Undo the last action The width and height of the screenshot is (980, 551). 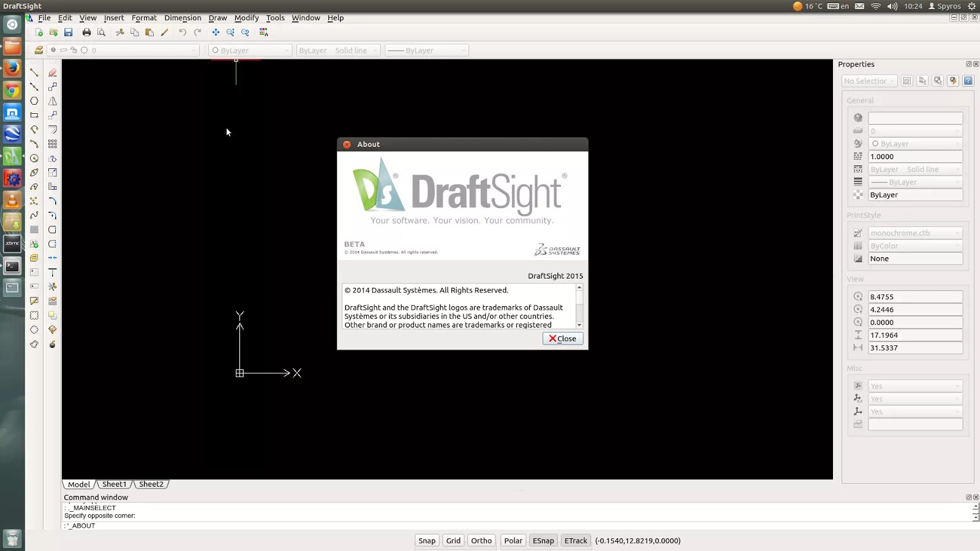click(x=183, y=32)
